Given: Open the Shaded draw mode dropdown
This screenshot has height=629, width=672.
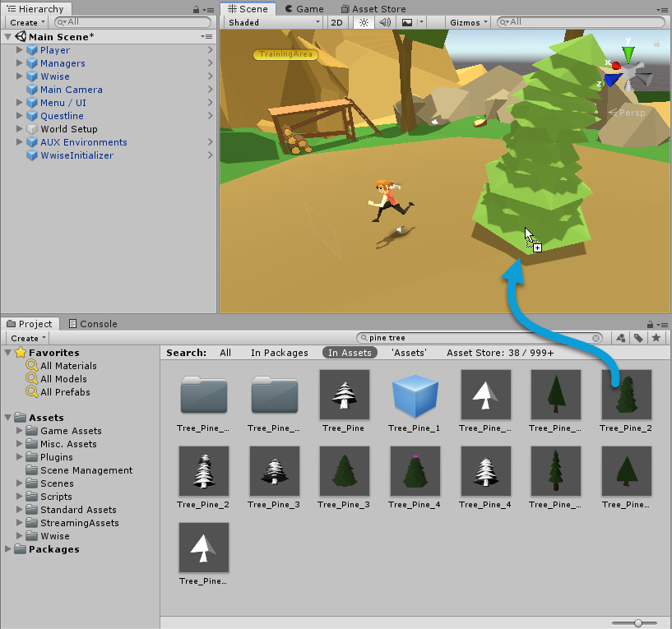Looking at the screenshot, I should pyautogui.click(x=274, y=22).
